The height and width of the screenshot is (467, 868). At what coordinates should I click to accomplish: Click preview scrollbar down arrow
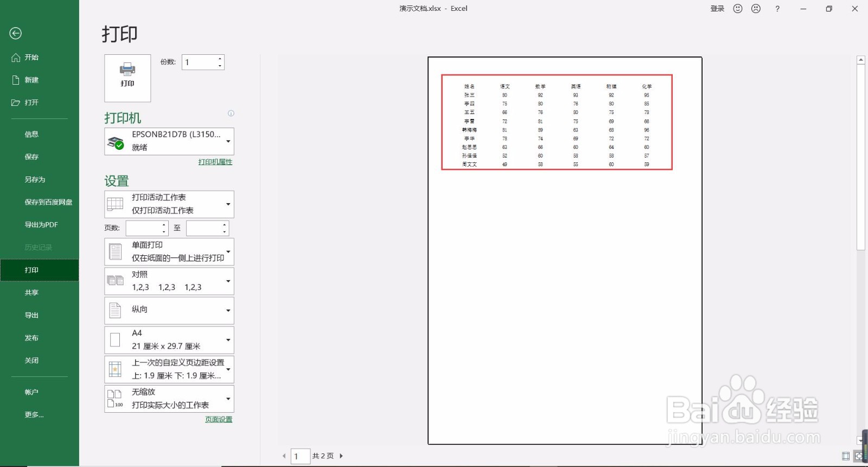pos(860,440)
